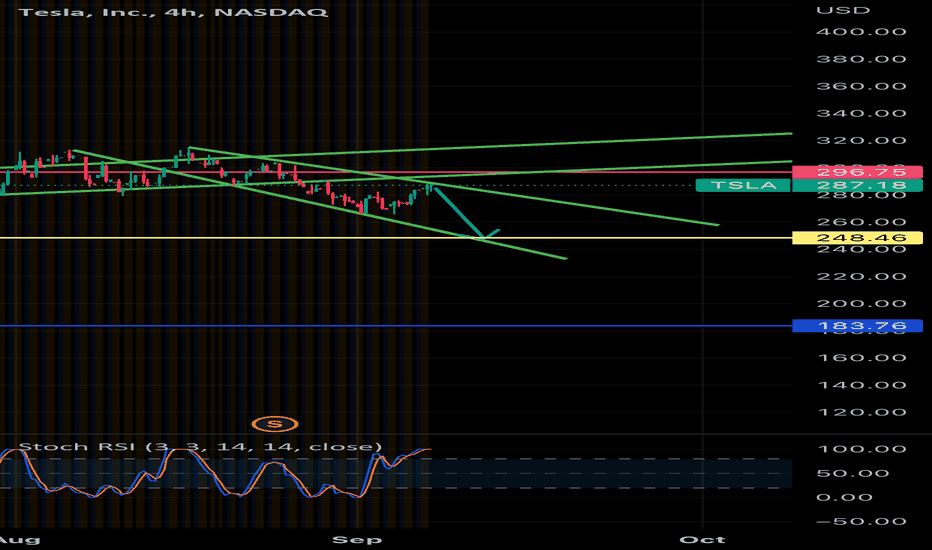Click the 340.00 price axis tick
This screenshot has height=550, width=932.
coord(861,114)
